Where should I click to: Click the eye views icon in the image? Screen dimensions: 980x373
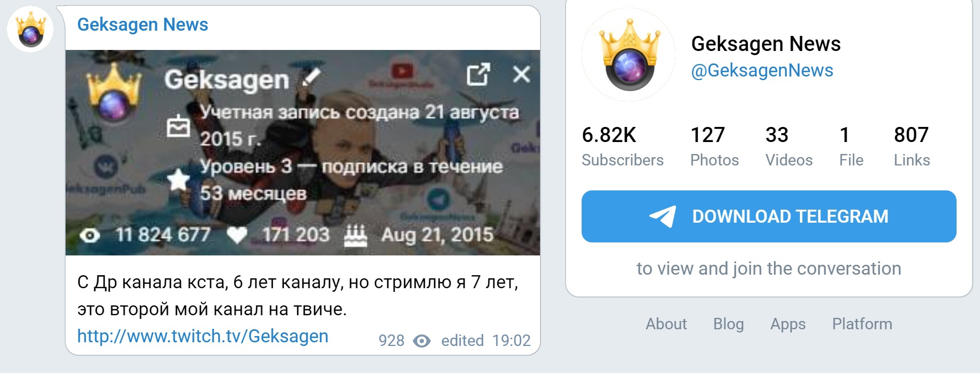click(90, 236)
